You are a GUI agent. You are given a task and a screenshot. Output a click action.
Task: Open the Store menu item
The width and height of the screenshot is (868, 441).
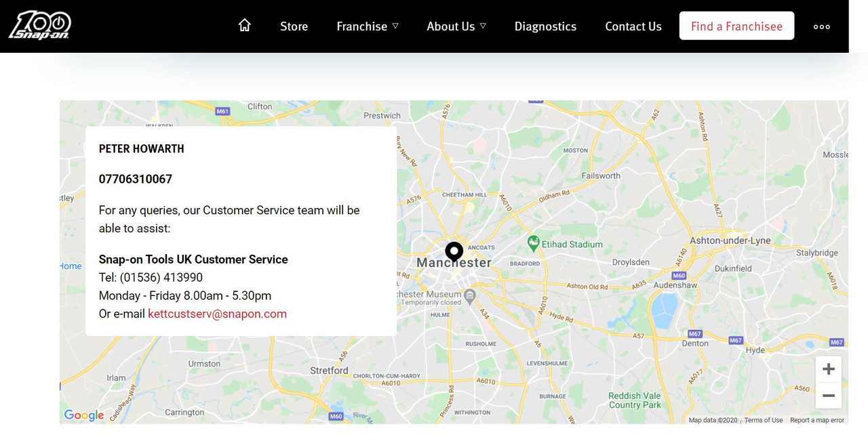(294, 26)
